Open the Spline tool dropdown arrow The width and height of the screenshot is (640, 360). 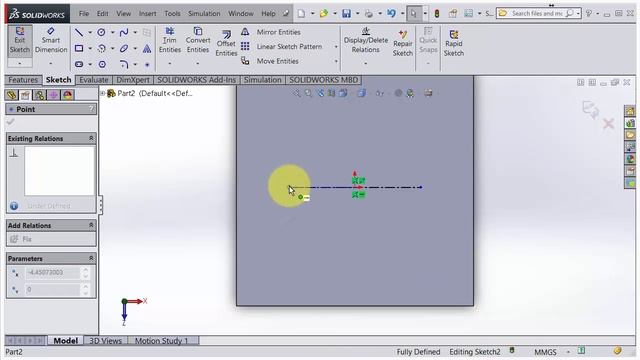pyautogui.click(x=135, y=32)
